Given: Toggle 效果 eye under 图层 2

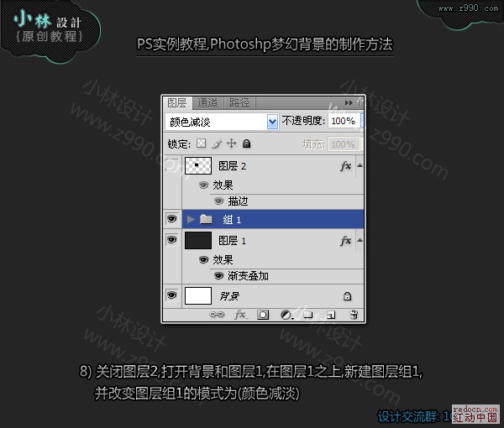Looking at the screenshot, I should pyautogui.click(x=203, y=185).
